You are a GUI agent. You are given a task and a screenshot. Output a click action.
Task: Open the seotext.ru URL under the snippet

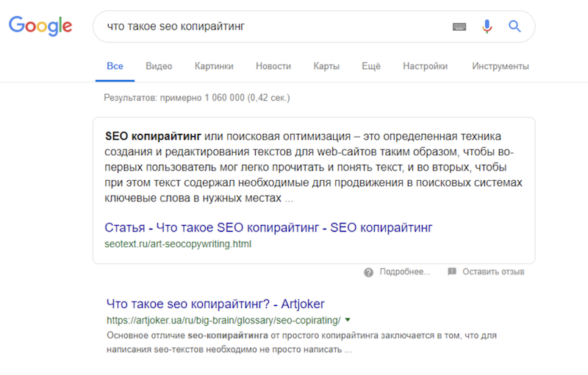tap(178, 244)
